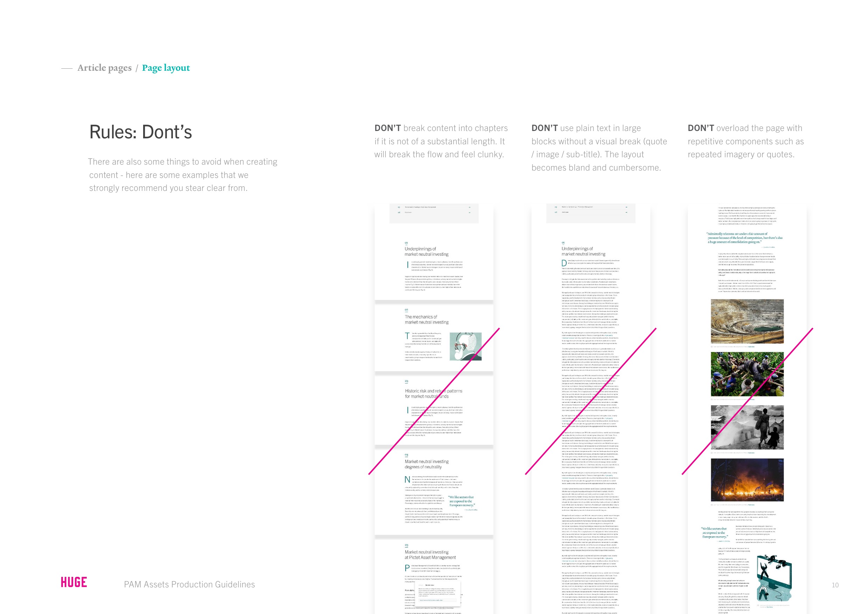868x614 pixels.
Task: Click the night-time fire photograph
Action: point(747,480)
